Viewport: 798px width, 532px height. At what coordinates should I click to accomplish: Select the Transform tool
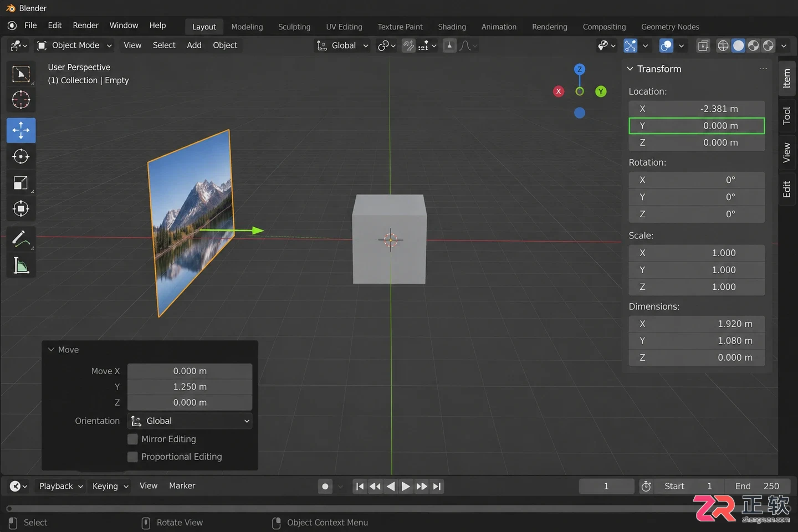pyautogui.click(x=21, y=209)
